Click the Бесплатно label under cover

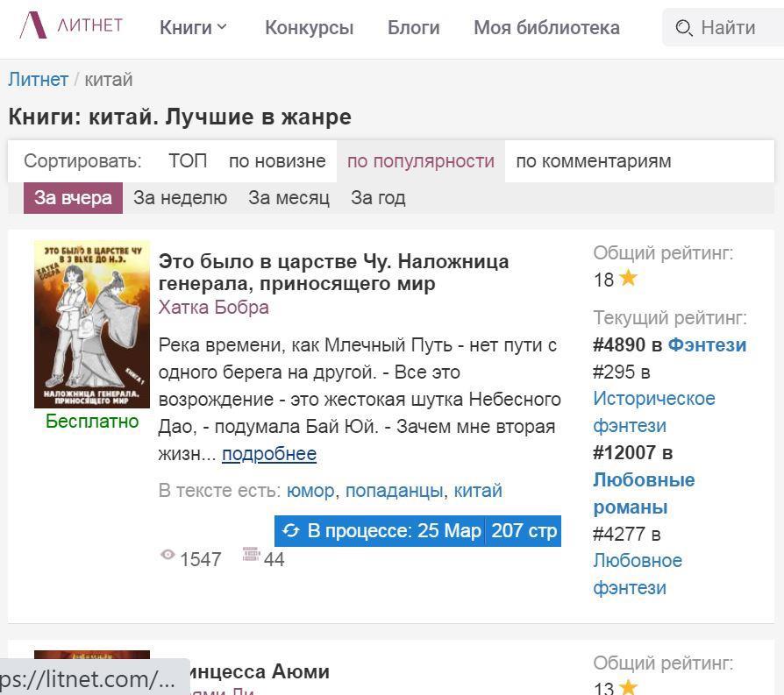click(x=92, y=422)
